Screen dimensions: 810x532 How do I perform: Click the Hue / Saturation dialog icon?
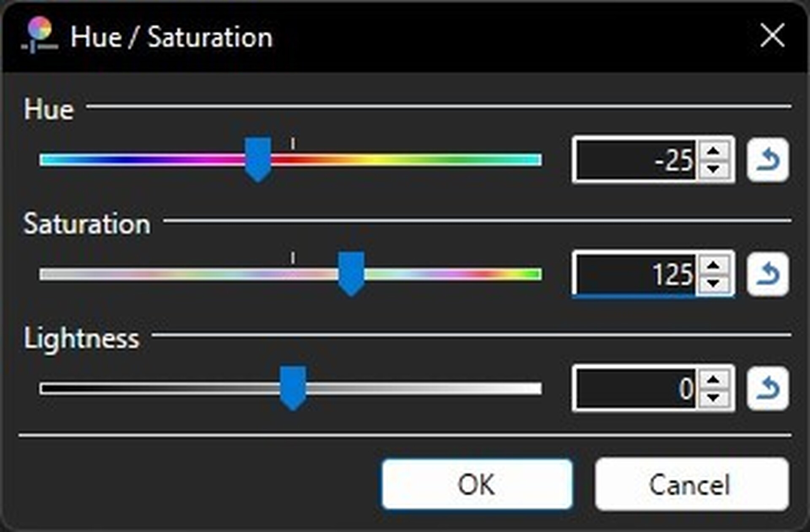39,35
